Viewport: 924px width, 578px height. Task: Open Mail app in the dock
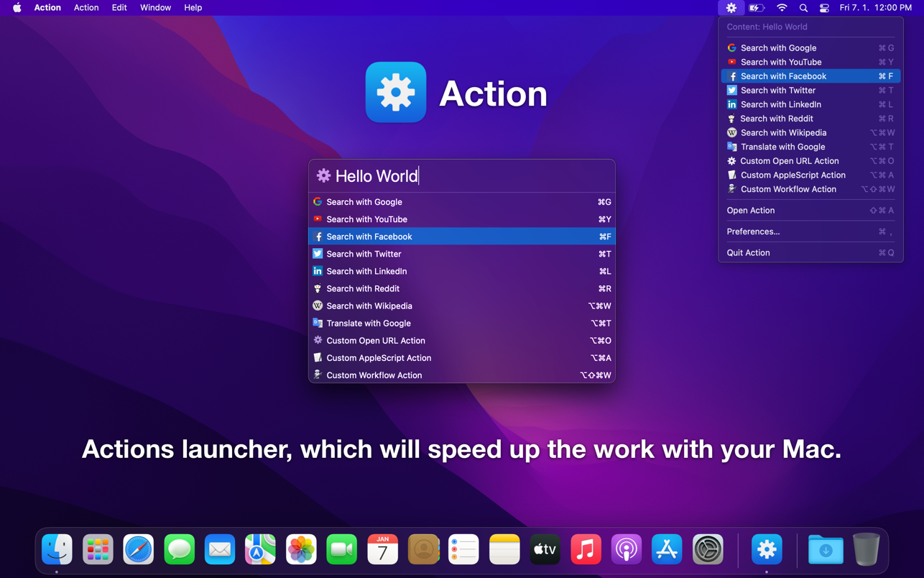pyautogui.click(x=220, y=550)
